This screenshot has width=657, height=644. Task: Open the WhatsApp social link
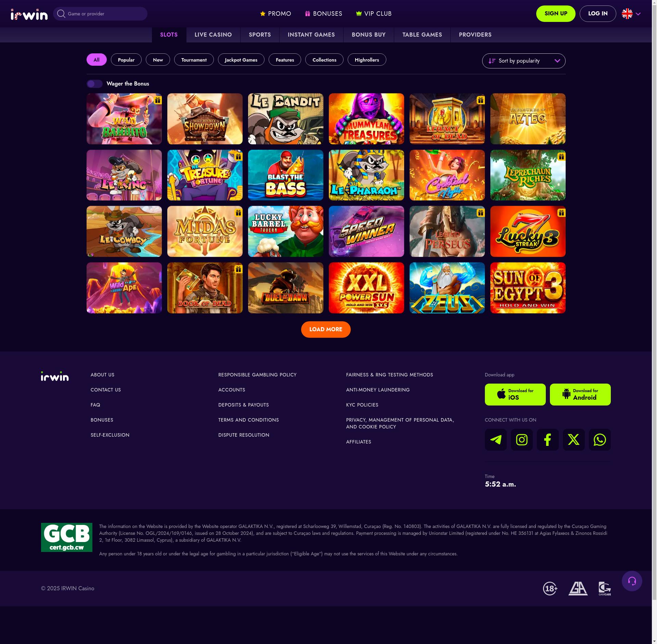[x=600, y=440]
